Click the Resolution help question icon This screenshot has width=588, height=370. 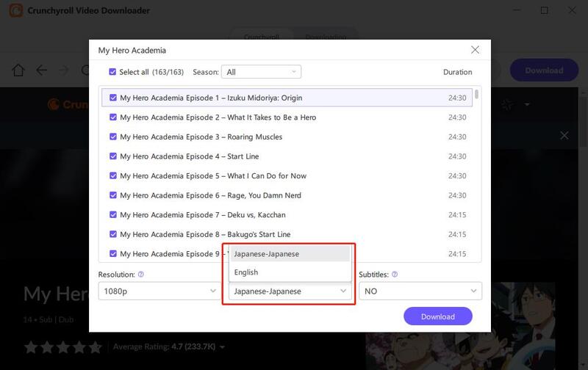[141, 274]
